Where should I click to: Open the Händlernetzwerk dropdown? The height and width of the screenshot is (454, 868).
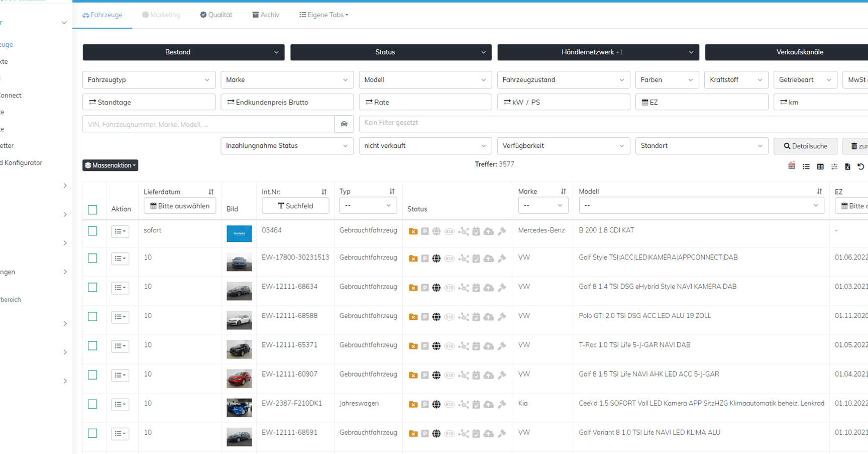point(598,52)
